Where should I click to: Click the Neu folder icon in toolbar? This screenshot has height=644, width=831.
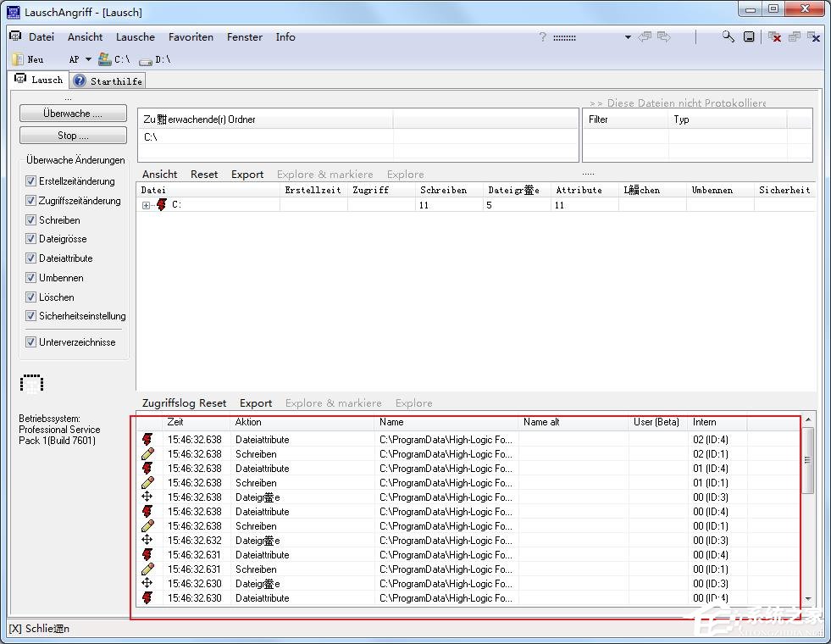point(18,59)
